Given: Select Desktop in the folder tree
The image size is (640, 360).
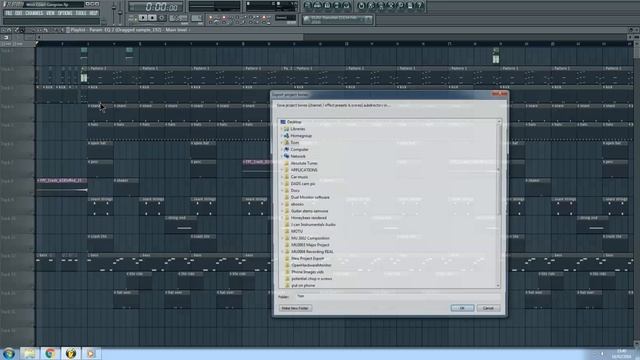Looking at the screenshot, I should pos(294,122).
